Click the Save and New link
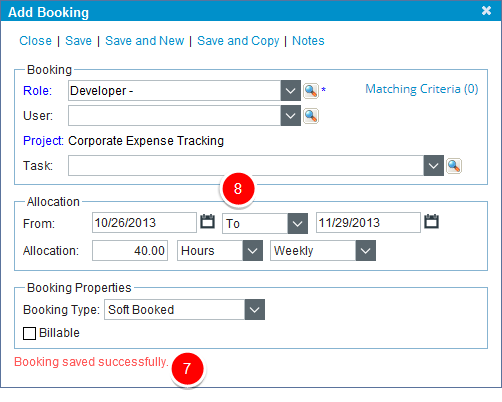Viewport: 502px width, 402px height. [x=145, y=41]
